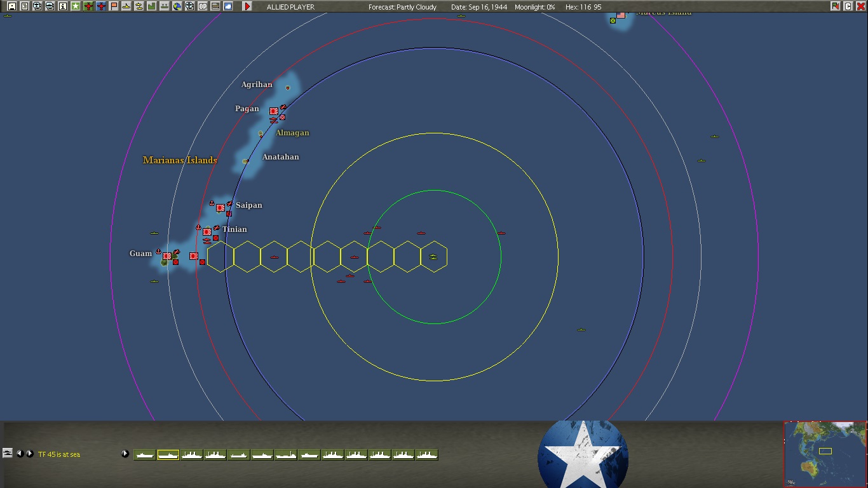Go to the next task force arrow
The width and height of the screenshot is (868, 488).
click(30, 454)
